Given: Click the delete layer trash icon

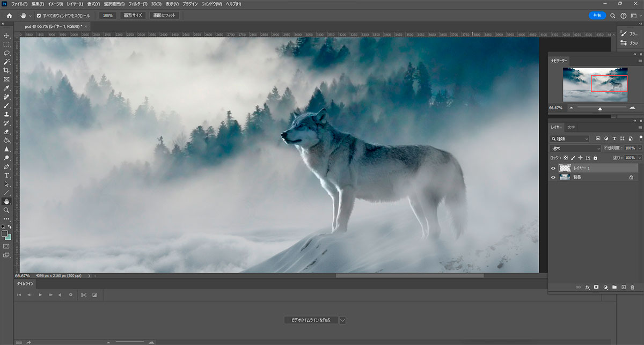Looking at the screenshot, I should pos(632,288).
